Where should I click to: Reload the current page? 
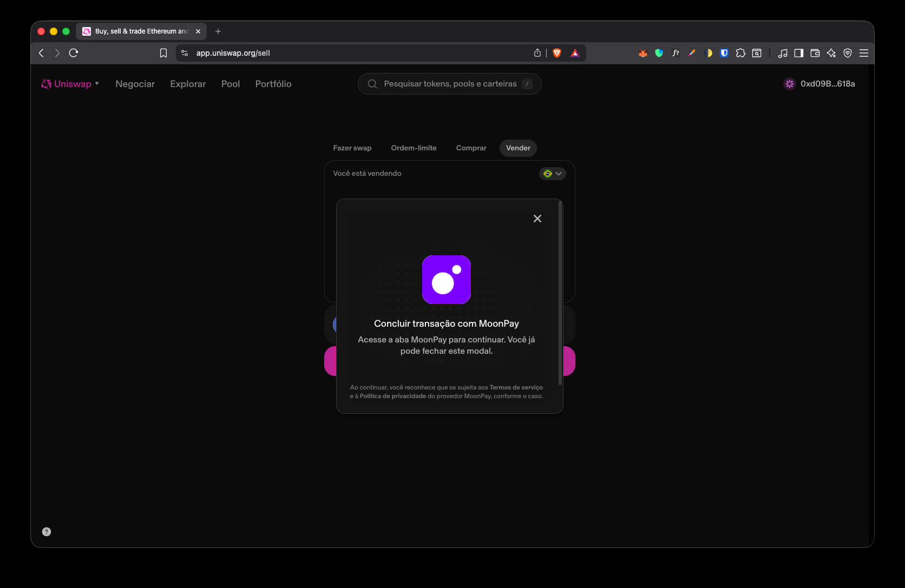pyautogui.click(x=74, y=53)
